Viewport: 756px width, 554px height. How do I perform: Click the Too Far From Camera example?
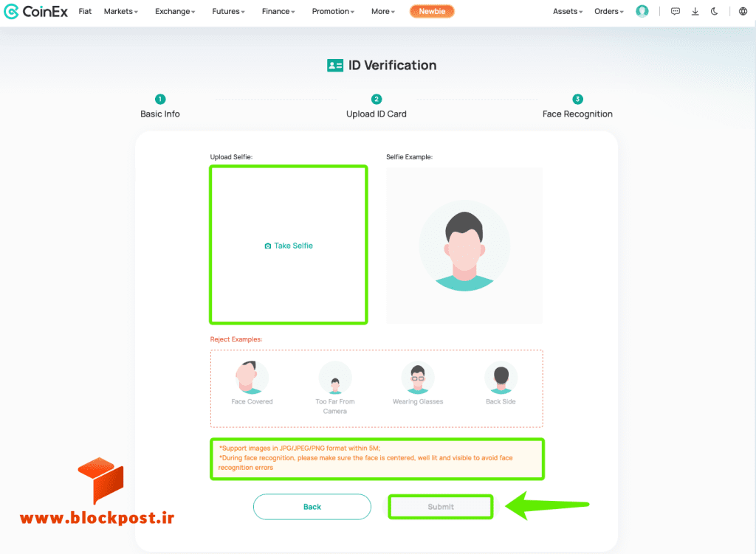tap(335, 388)
